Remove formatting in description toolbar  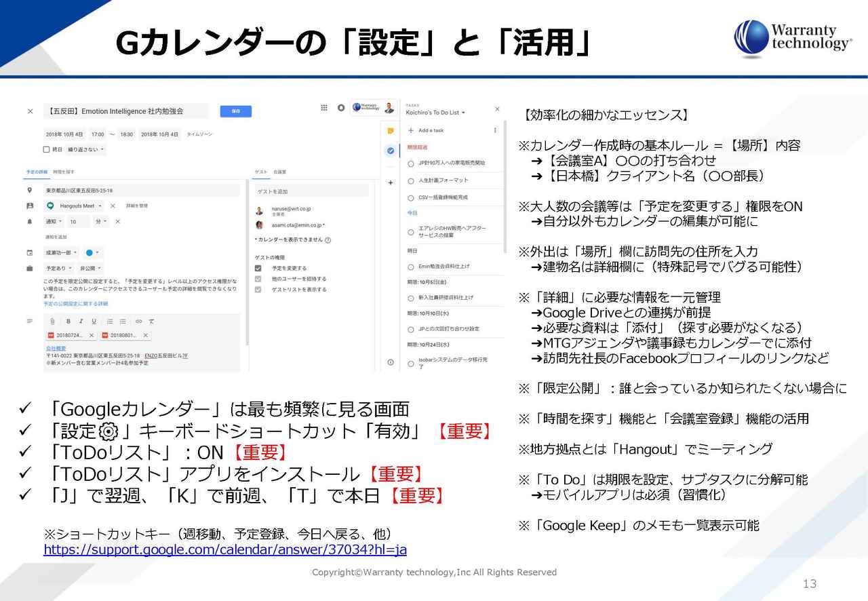(x=152, y=321)
